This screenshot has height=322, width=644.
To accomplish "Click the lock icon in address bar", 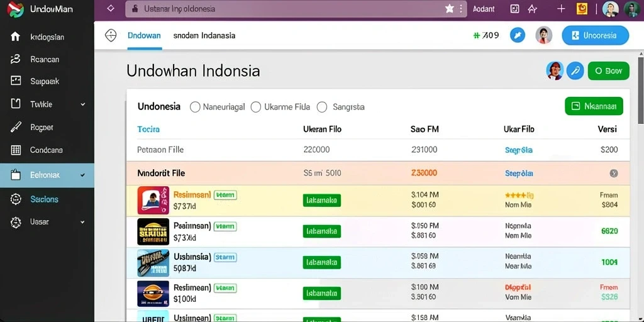I will (x=134, y=9).
